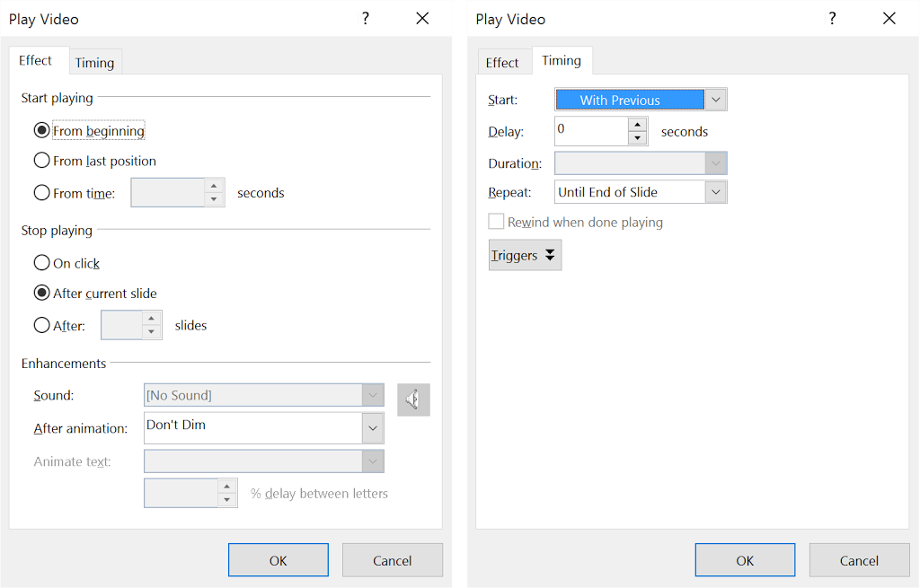Viewport: 920px width, 588px height.
Task: Select the From last position option
Action: pos(41,160)
